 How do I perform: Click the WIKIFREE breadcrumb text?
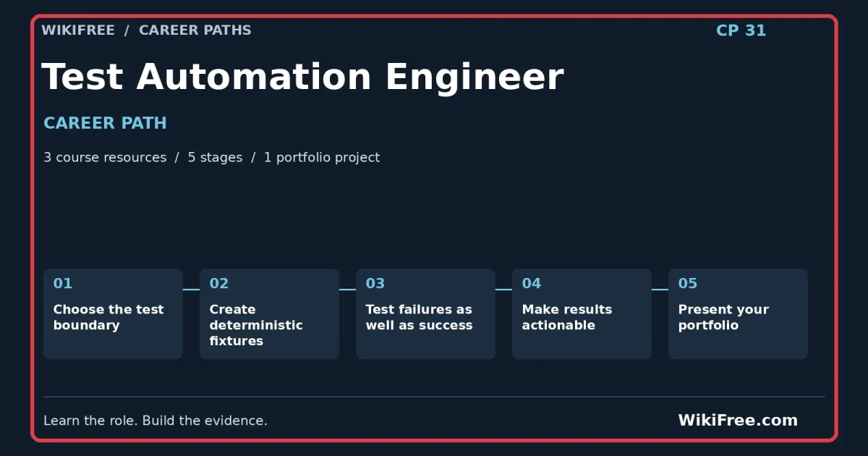[x=78, y=30]
